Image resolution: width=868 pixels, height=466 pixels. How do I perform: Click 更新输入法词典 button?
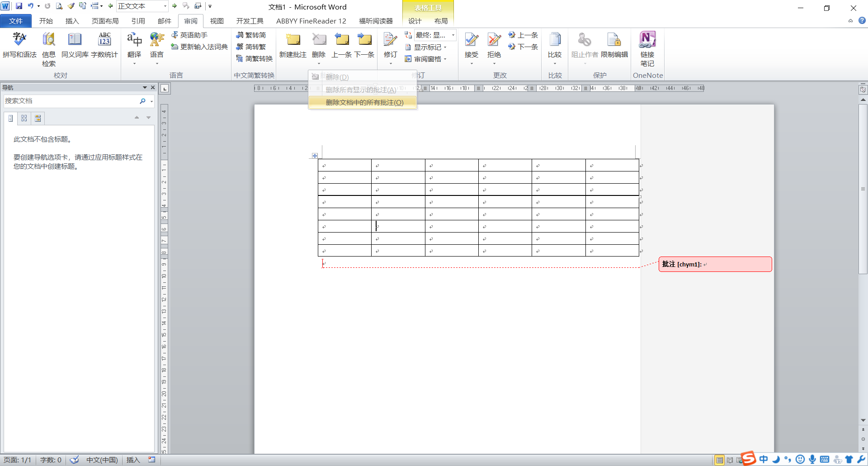pos(199,47)
